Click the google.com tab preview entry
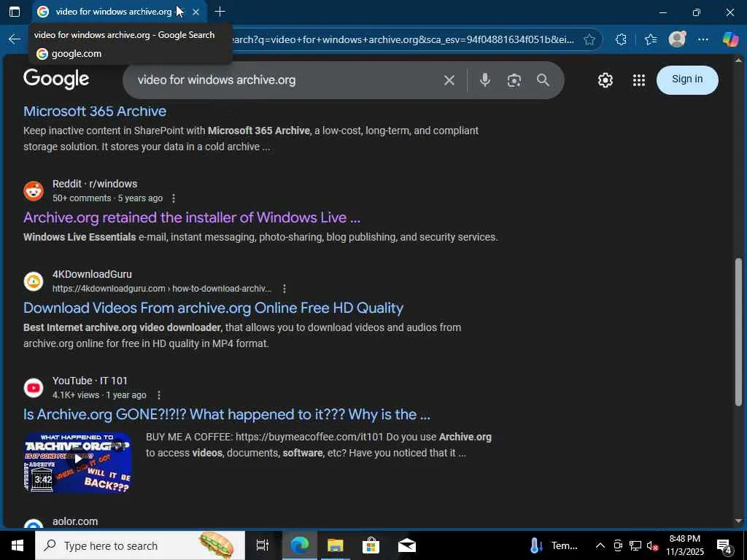 click(69, 54)
